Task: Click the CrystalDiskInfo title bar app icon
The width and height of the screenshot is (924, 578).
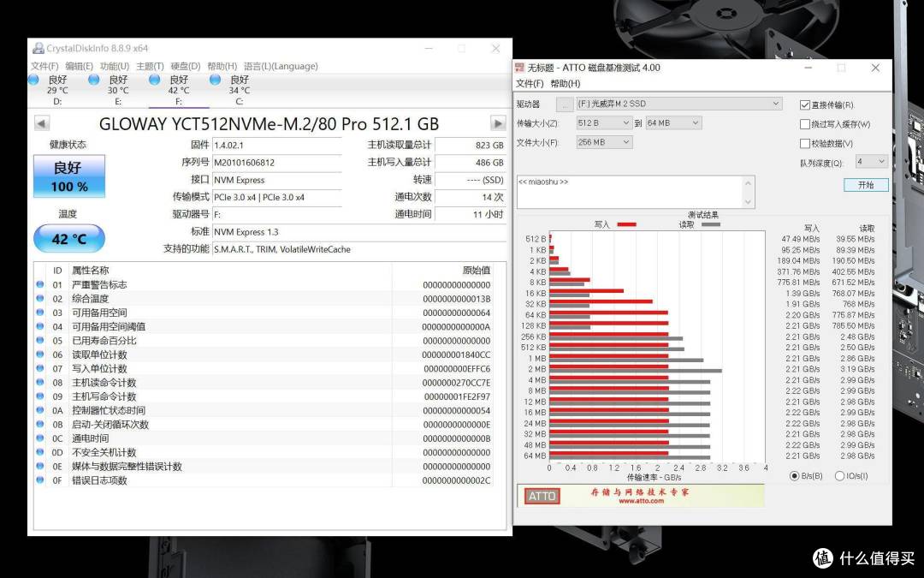Action: [x=38, y=48]
